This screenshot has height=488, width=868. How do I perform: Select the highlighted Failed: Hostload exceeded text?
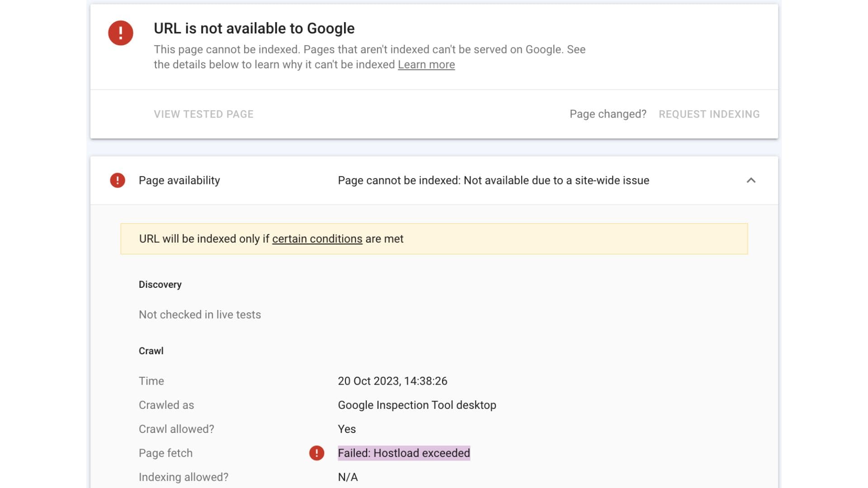tap(404, 453)
